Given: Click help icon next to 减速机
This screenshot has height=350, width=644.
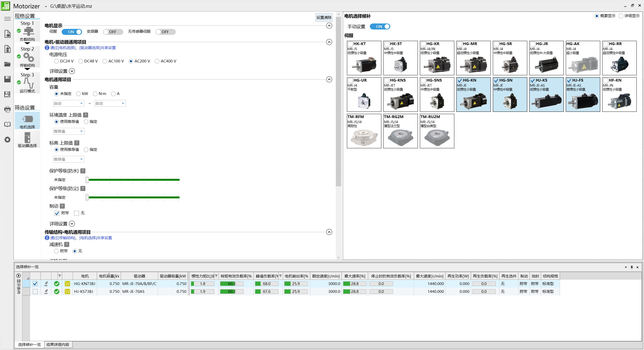Looking at the screenshot, I should coord(67,244).
